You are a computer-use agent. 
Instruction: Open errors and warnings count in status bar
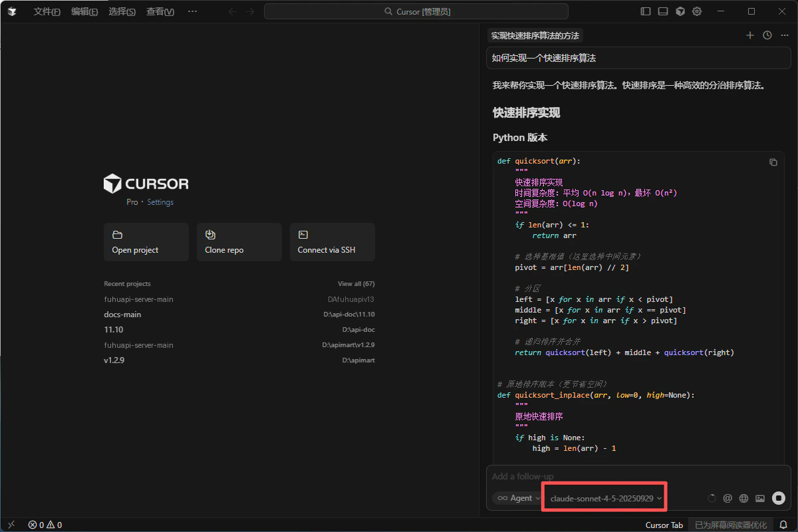45,525
